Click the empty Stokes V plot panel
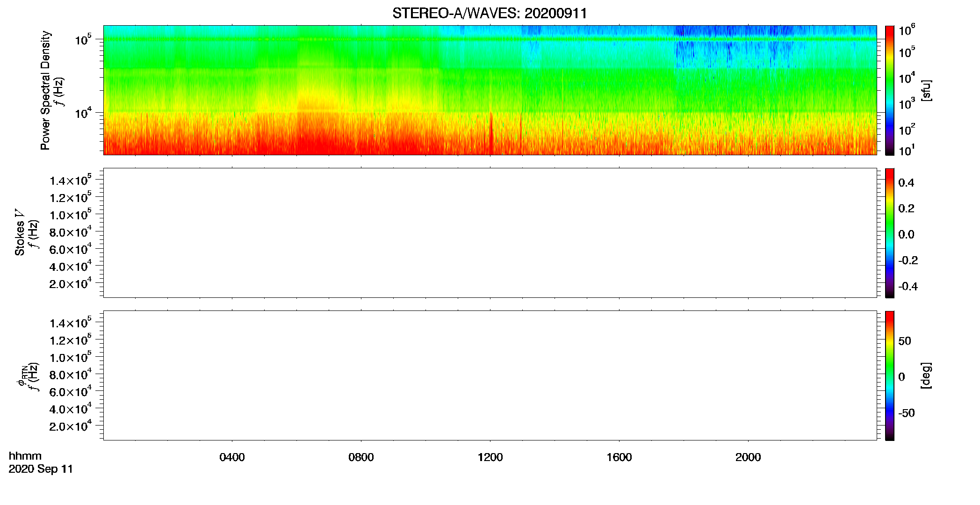The height and width of the screenshot is (505, 980). [x=490, y=233]
